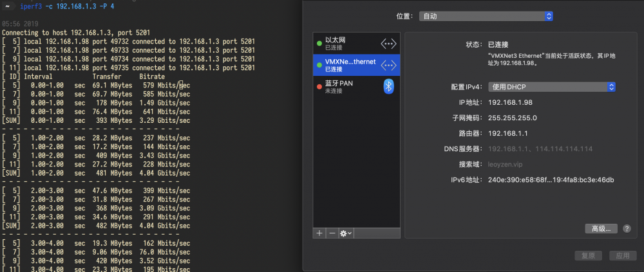This screenshot has height=272, width=644.
Task: Remove selected service with minus button
Action: (332, 233)
